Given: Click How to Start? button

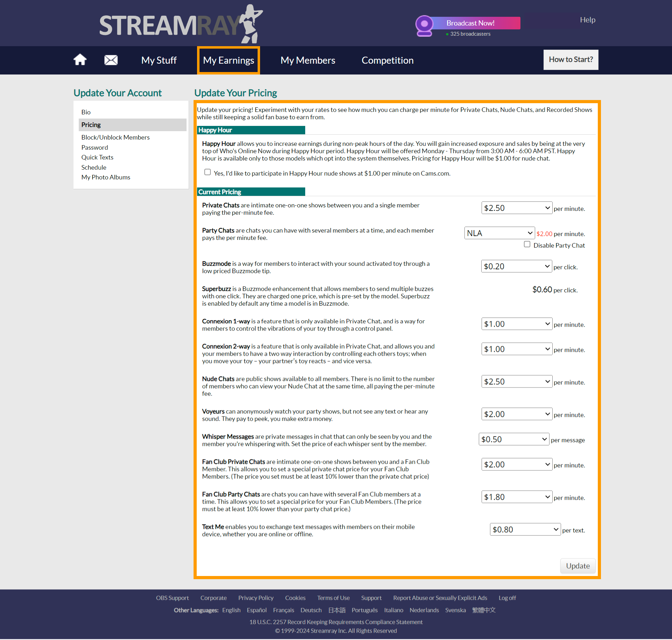Looking at the screenshot, I should 570,59.
